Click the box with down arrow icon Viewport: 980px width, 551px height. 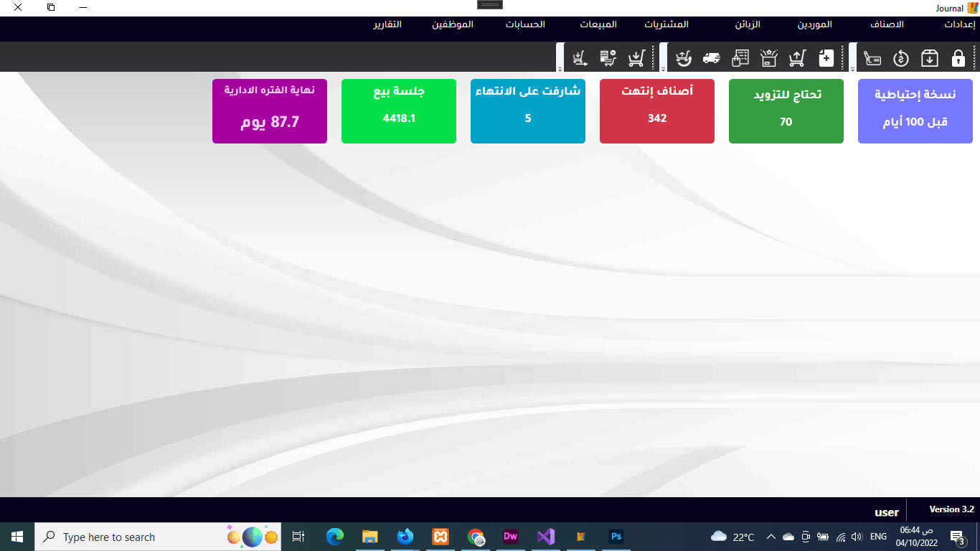coord(930,58)
